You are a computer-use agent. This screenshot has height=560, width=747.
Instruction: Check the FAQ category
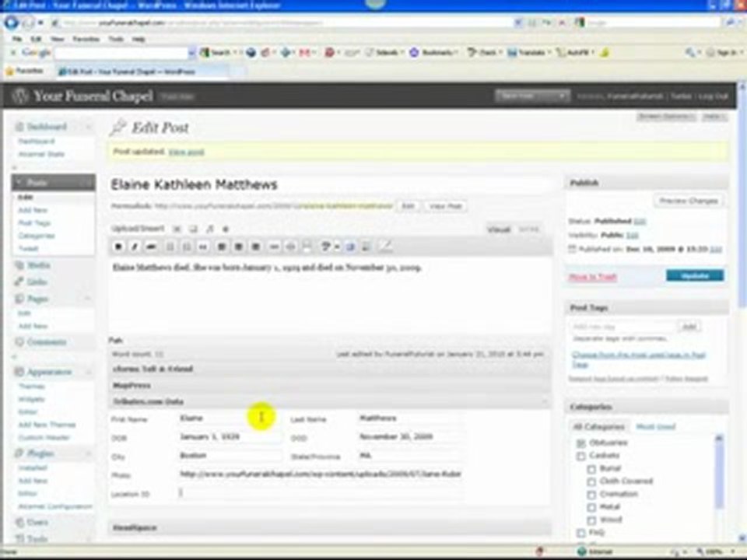580,533
